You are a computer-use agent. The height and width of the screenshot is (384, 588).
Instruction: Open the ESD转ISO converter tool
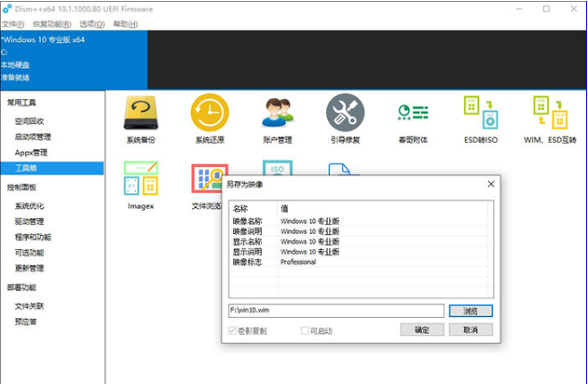pos(481,119)
